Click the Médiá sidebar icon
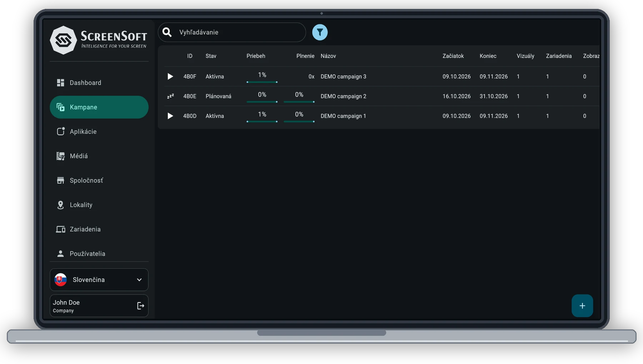Screen dimensions: 643x364 (60, 156)
